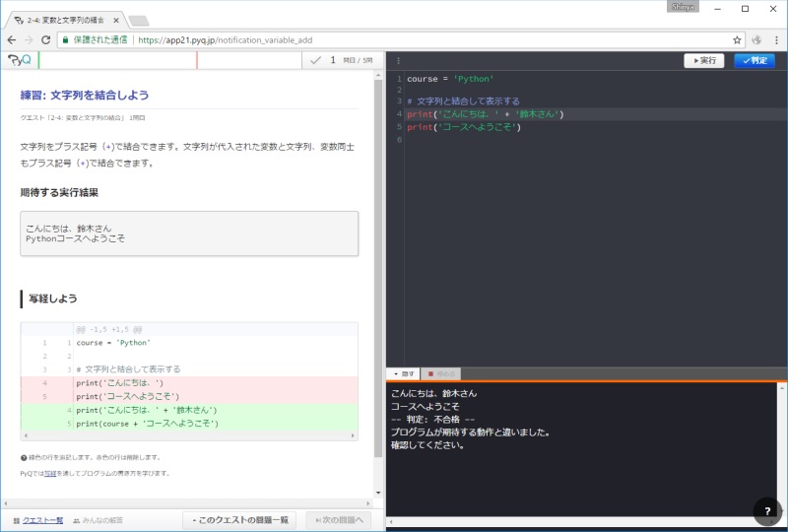Run the code with 実行 button
This screenshot has width=788, height=532.
coord(703,61)
